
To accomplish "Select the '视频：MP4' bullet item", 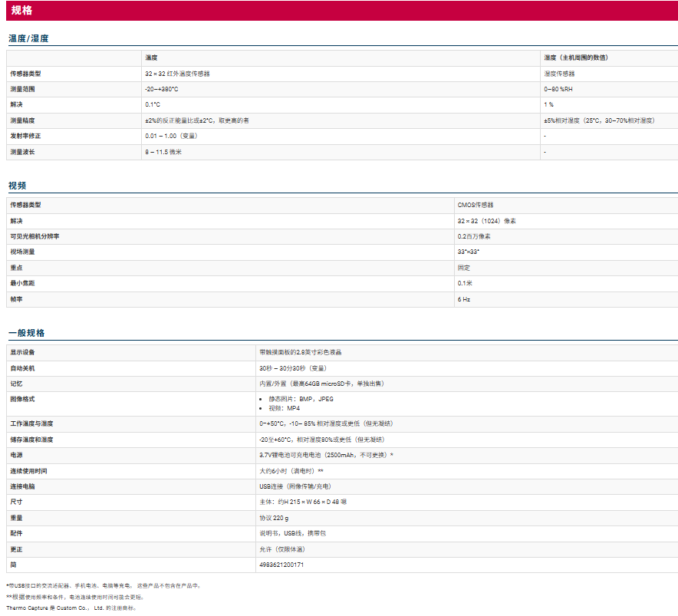I will coord(284,408).
